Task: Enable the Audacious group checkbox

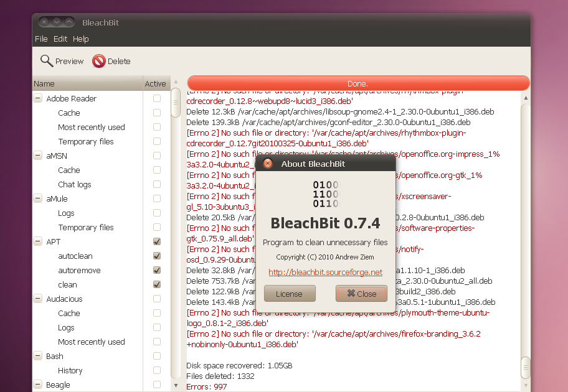Action: (x=157, y=299)
